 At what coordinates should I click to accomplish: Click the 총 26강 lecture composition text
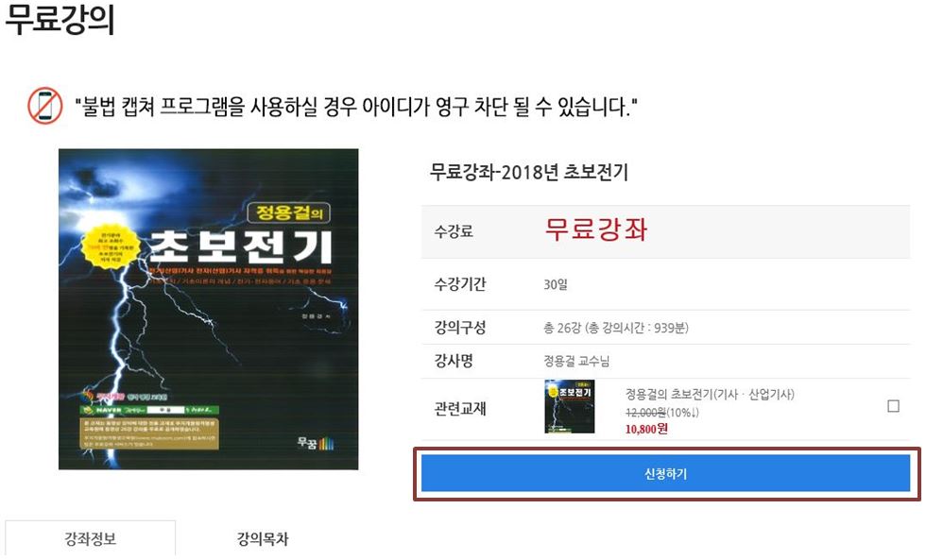click(x=616, y=328)
